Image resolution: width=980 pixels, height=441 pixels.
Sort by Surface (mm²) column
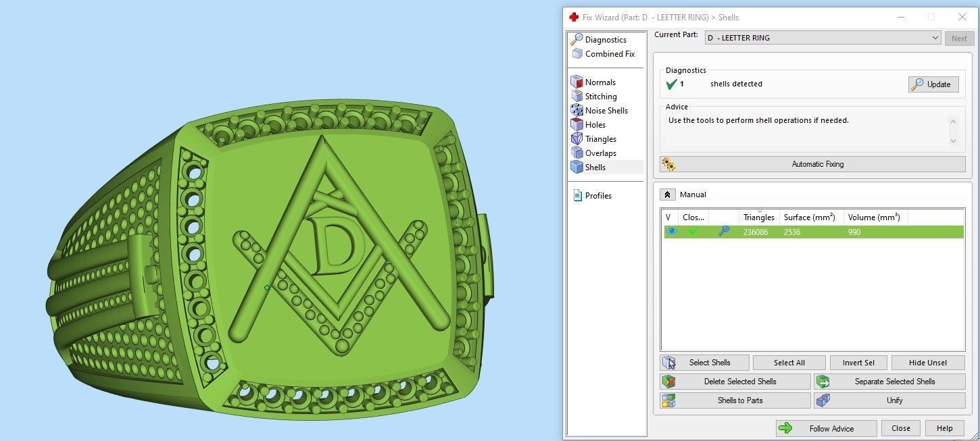coord(812,217)
